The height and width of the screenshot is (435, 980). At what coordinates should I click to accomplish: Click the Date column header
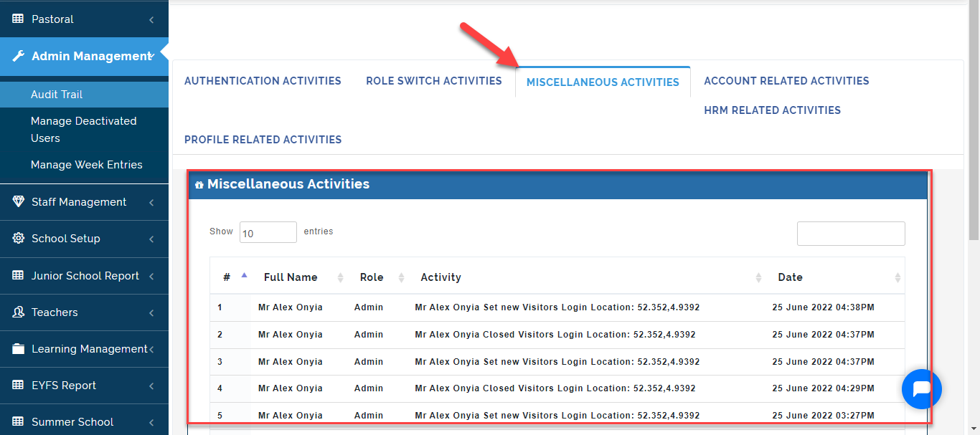click(x=790, y=277)
